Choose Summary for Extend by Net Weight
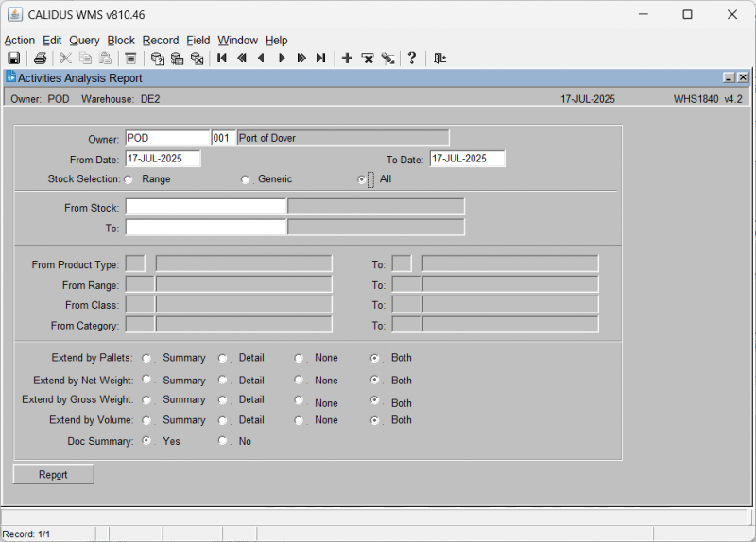This screenshot has width=756, height=542. (146, 380)
